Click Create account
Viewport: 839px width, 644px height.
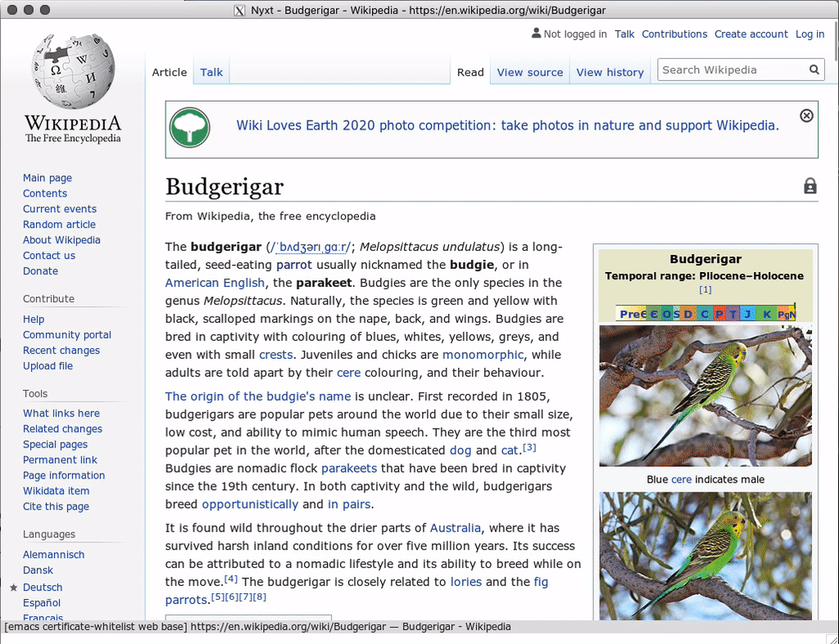[x=751, y=34]
